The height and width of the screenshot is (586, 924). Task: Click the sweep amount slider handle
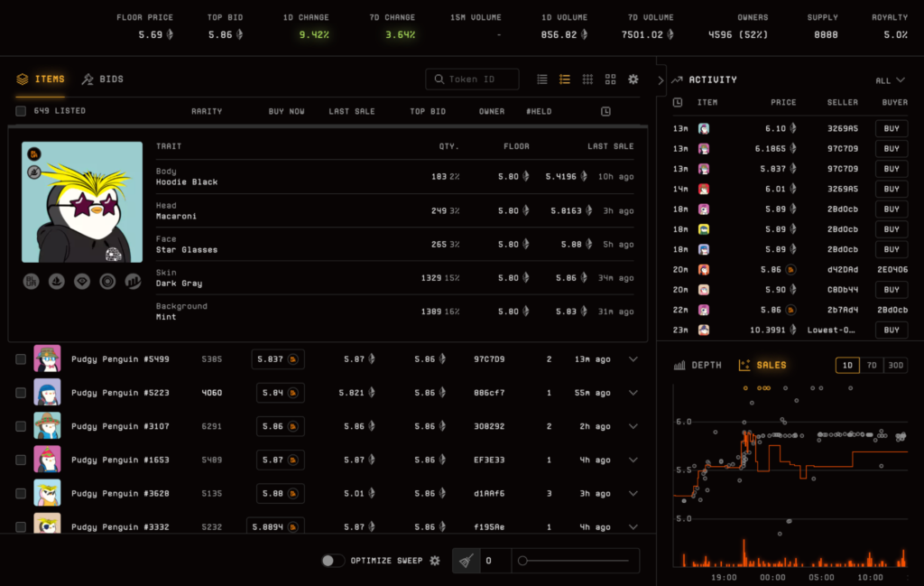click(x=522, y=561)
